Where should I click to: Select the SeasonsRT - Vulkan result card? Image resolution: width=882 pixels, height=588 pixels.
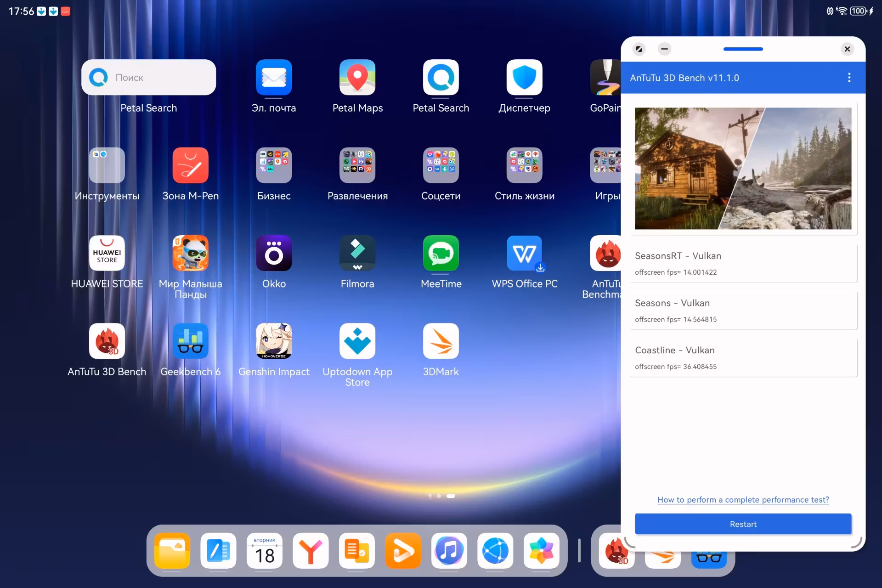(743, 263)
